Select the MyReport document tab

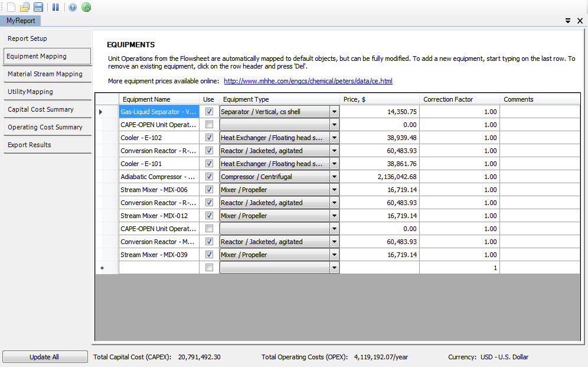coord(21,21)
